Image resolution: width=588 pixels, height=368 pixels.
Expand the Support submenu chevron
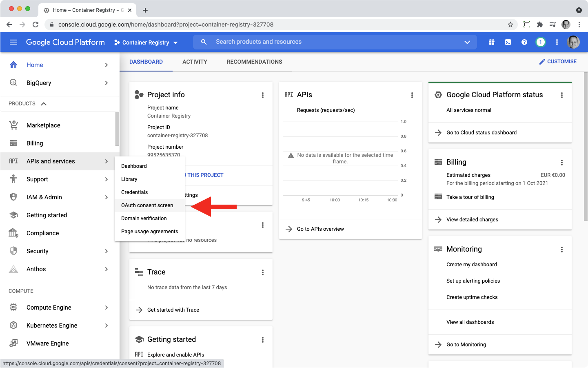click(107, 179)
